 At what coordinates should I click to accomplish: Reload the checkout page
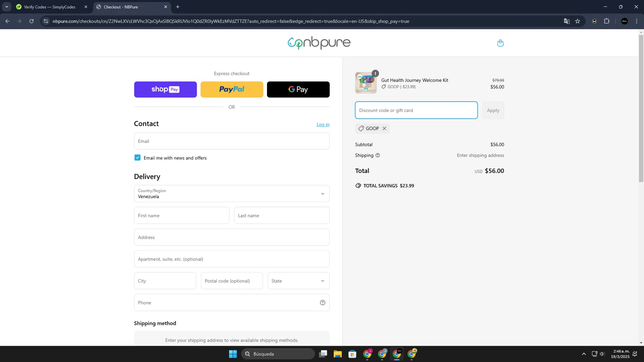pos(31,21)
